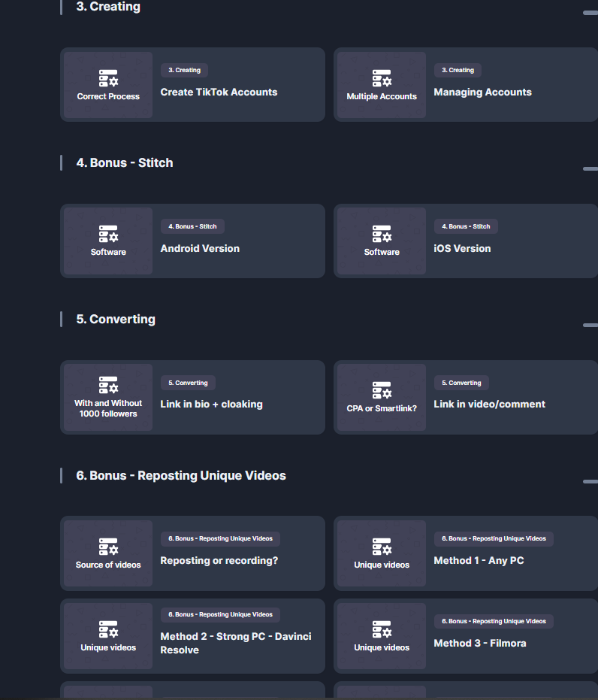Click 6. Bonus - Reposting Unique Videos heading

click(180, 475)
